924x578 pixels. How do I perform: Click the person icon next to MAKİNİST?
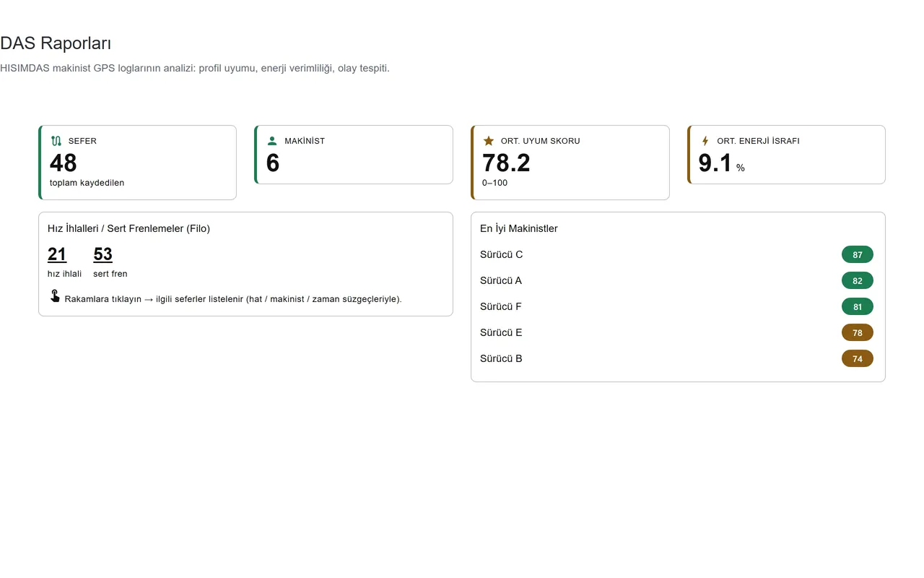point(272,141)
